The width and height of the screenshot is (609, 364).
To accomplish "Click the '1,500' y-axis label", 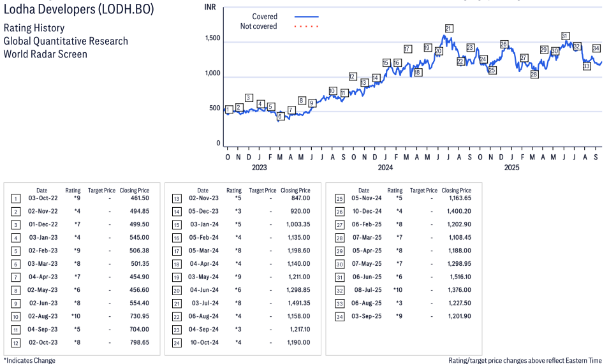I will [x=212, y=38].
